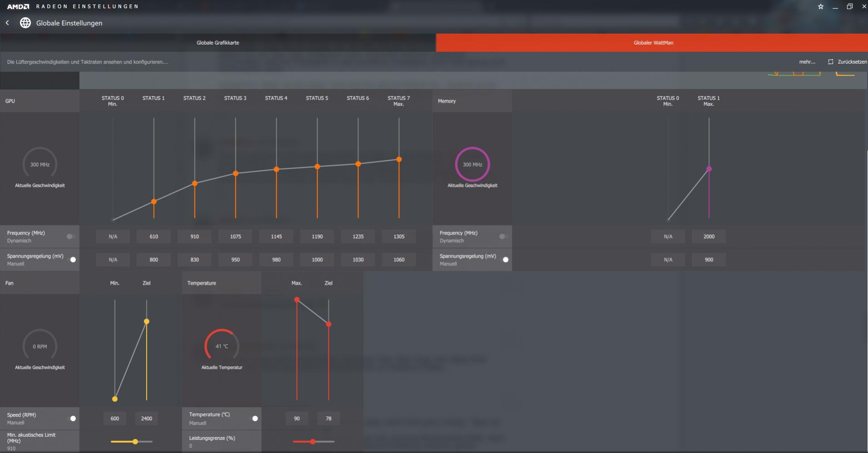Screen dimensions: 868x453
Task: Click the Memory section header label
Action: click(x=446, y=101)
